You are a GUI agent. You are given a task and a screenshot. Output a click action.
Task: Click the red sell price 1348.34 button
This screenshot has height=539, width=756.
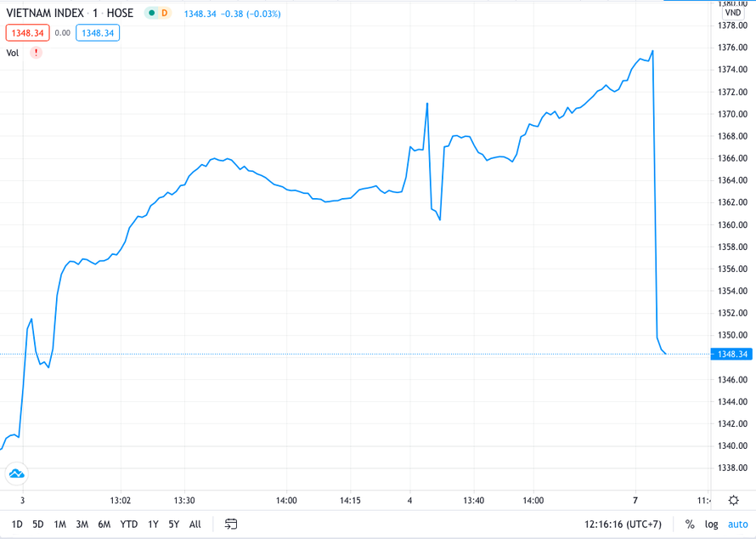(27, 33)
